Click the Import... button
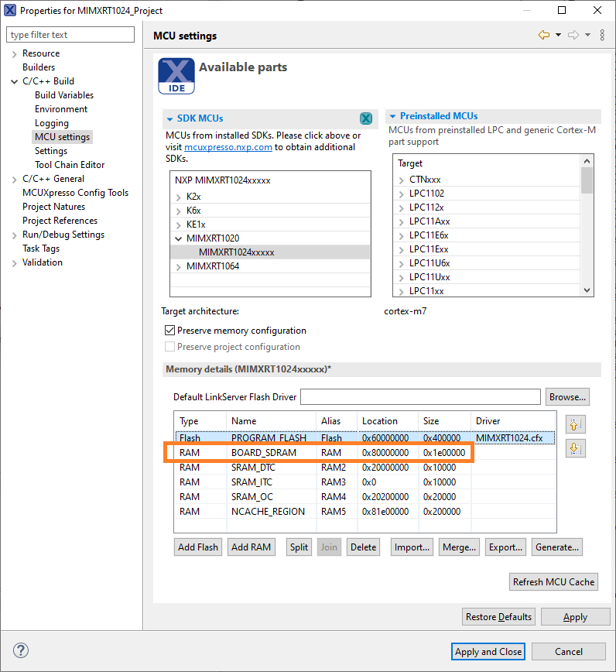The image size is (616, 672). [412, 547]
